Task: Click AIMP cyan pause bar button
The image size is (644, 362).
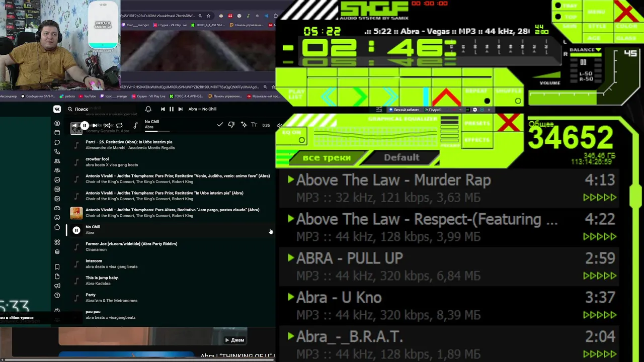Action: click(x=426, y=96)
